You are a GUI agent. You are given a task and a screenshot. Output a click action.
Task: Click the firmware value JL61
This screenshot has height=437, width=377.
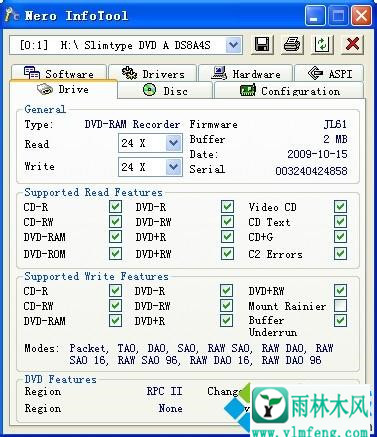pos(335,124)
